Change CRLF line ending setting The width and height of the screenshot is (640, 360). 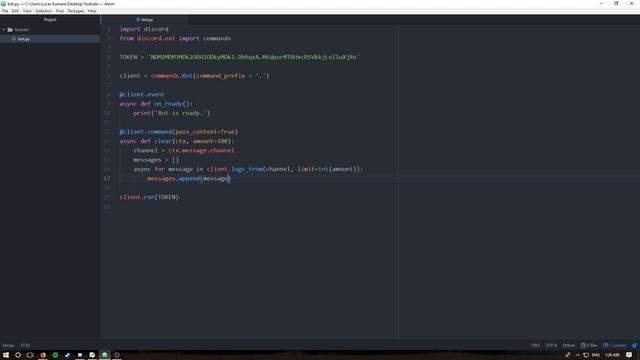536,345
